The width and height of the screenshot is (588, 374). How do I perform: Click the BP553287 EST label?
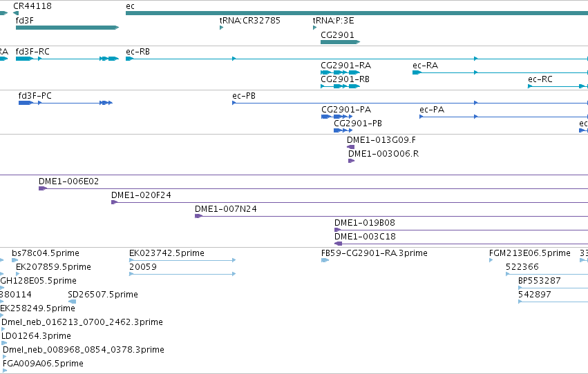(x=539, y=281)
